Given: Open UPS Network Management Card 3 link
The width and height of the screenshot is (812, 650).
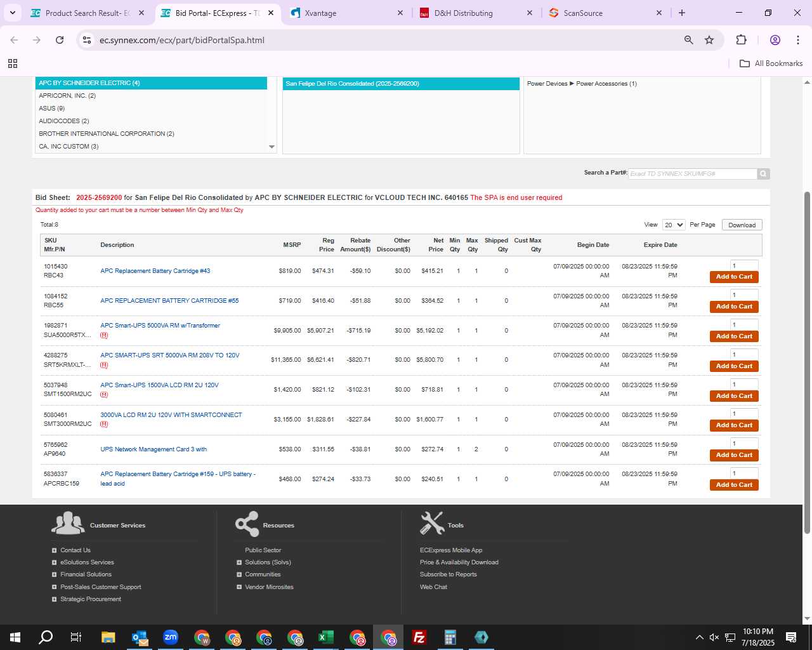Looking at the screenshot, I should [154, 449].
